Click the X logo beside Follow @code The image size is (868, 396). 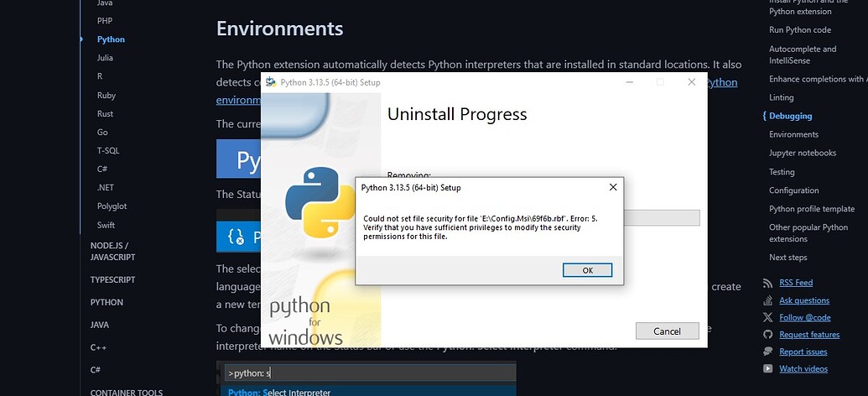tap(768, 317)
